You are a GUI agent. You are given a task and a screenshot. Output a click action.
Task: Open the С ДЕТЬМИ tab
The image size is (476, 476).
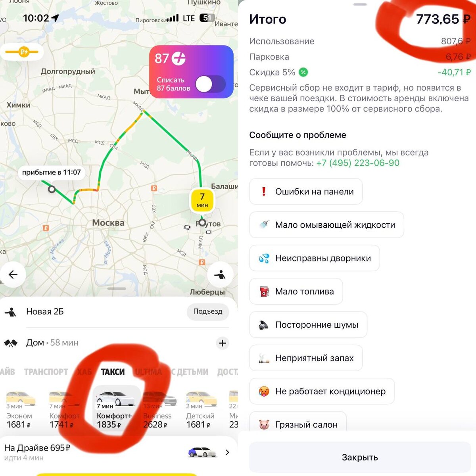[x=190, y=372]
